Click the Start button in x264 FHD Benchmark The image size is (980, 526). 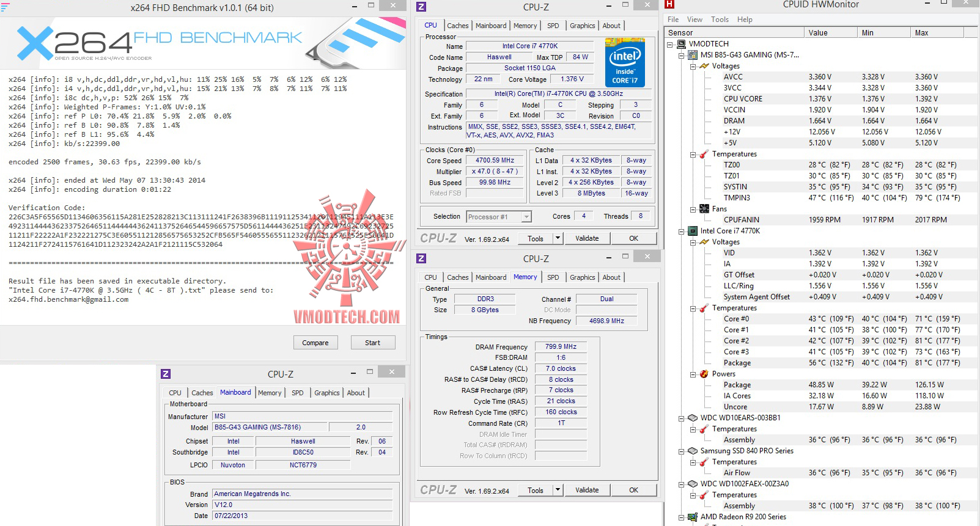pyautogui.click(x=373, y=343)
